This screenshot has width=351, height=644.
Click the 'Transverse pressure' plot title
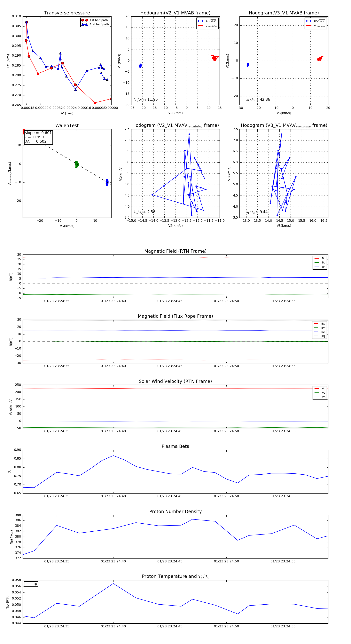click(67, 13)
